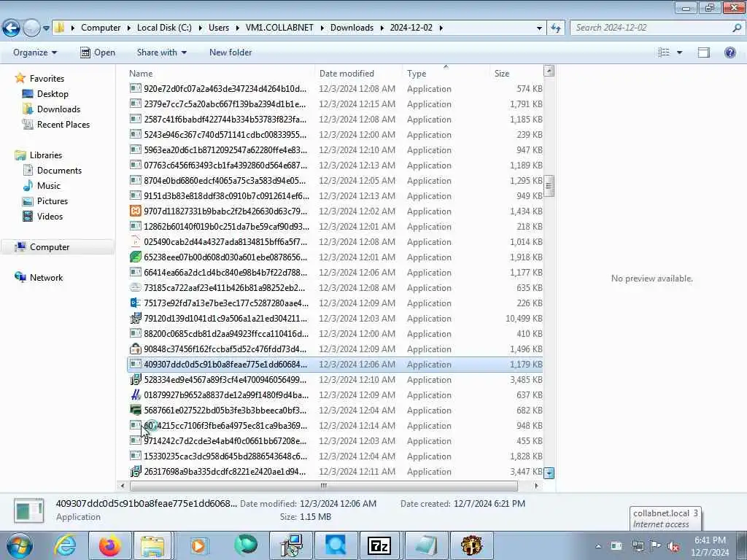Click the Change your view icon
The image size is (747, 560).
pos(664,52)
